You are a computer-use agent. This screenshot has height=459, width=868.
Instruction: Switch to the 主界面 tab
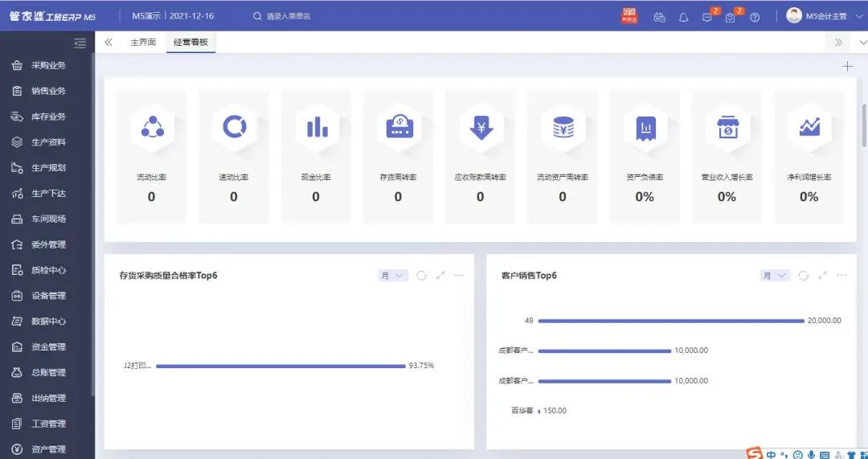(x=143, y=43)
